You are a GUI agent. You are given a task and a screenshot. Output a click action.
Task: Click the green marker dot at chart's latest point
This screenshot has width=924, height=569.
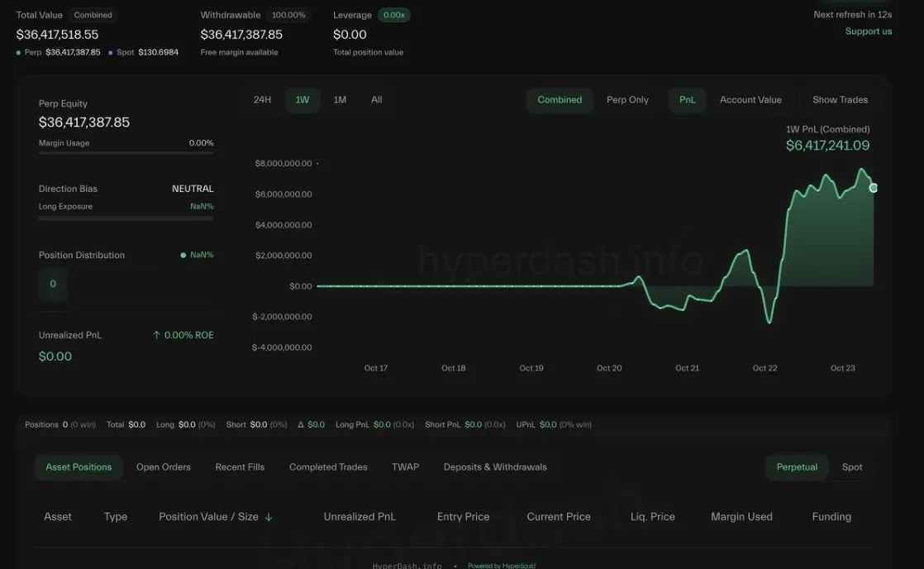(x=874, y=187)
